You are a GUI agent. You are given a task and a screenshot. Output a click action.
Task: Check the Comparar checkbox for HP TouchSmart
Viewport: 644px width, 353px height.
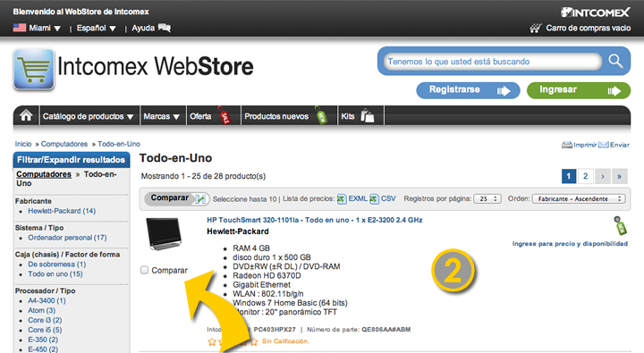[x=144, y=270]
